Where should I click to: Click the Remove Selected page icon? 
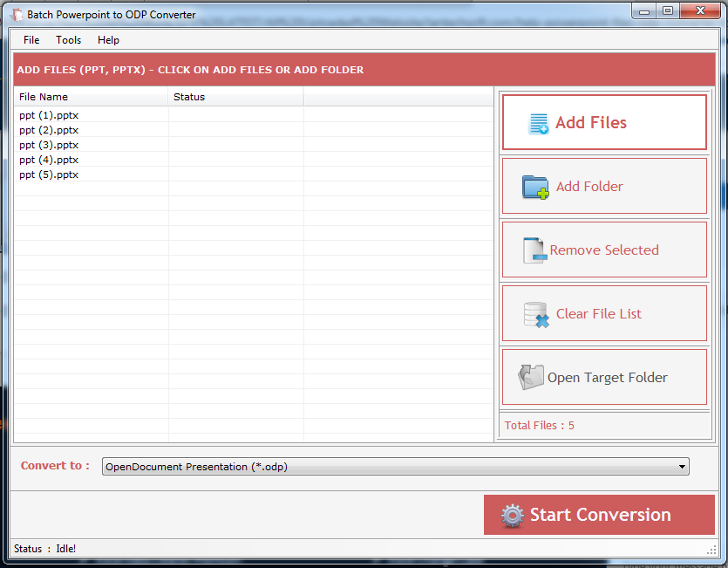coord(534,250)
